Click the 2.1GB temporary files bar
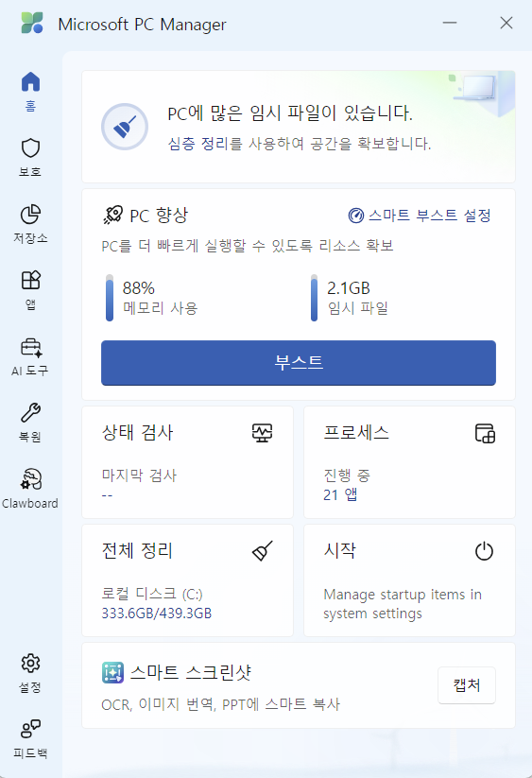This screenshot has width=532, height=778. (314, 298)
